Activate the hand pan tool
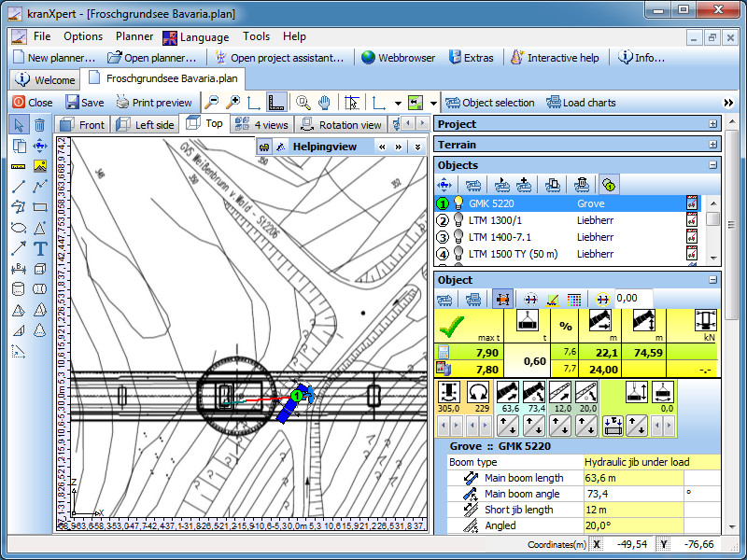The image size is (747, 560). [324, 103]
